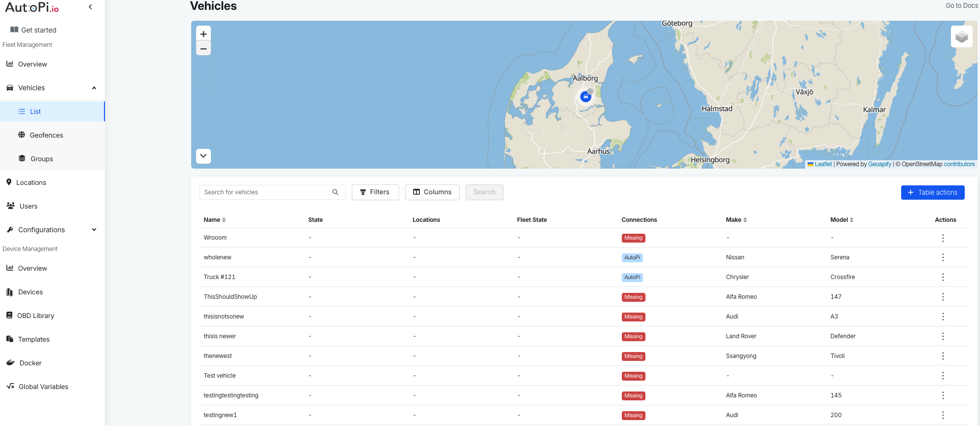Viewport: 980px width, 426px height.
Task: Click the AutoPi.io logo
Action: pyautogui.click(x=32, y=7)
